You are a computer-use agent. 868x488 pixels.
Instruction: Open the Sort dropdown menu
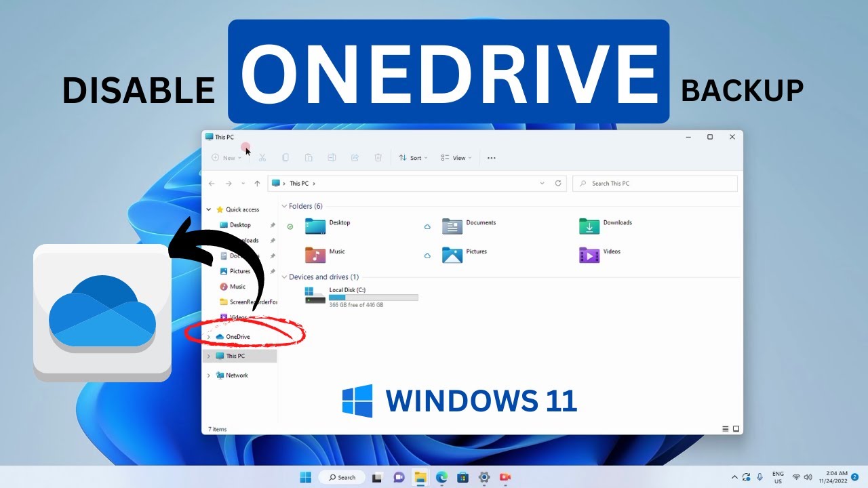414,158
